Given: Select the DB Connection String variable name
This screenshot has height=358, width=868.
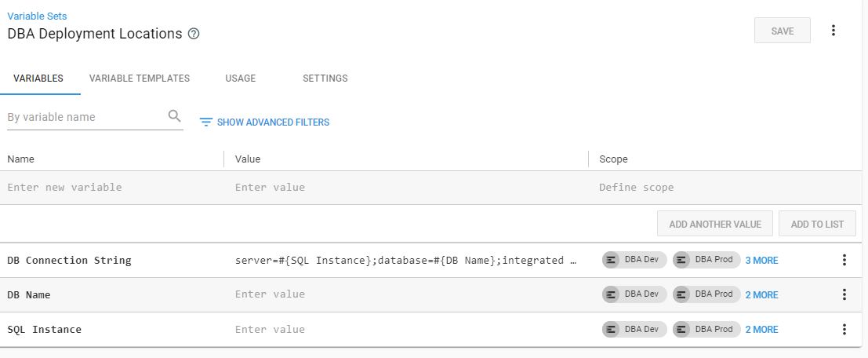Looking at the screenshot, I should point(69,260).
